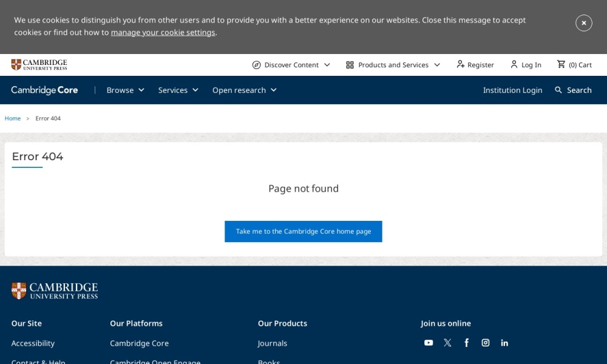Take me to the Cambridge Core home page button

303,231
